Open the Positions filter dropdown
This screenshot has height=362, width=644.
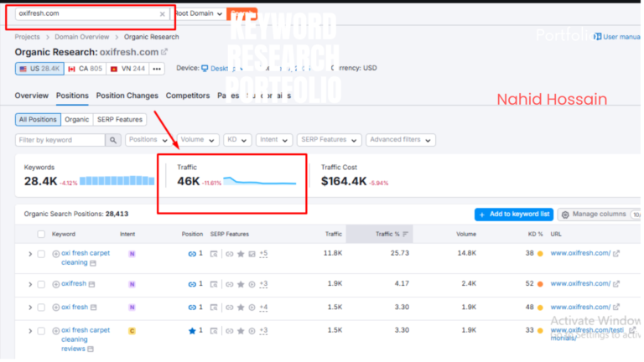(148, 140)
